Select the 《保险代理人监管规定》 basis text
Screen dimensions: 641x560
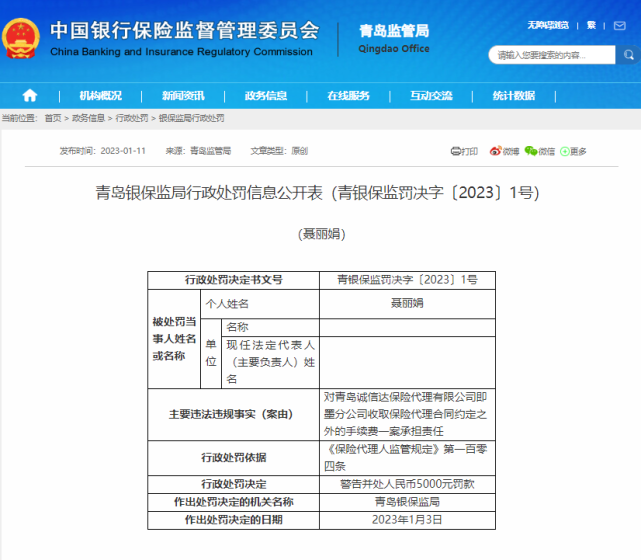[407, 458]
